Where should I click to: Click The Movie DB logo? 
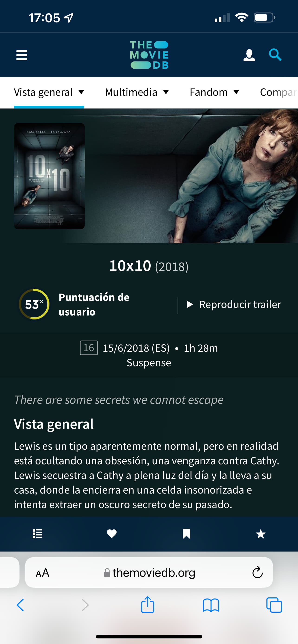point(149,55)
